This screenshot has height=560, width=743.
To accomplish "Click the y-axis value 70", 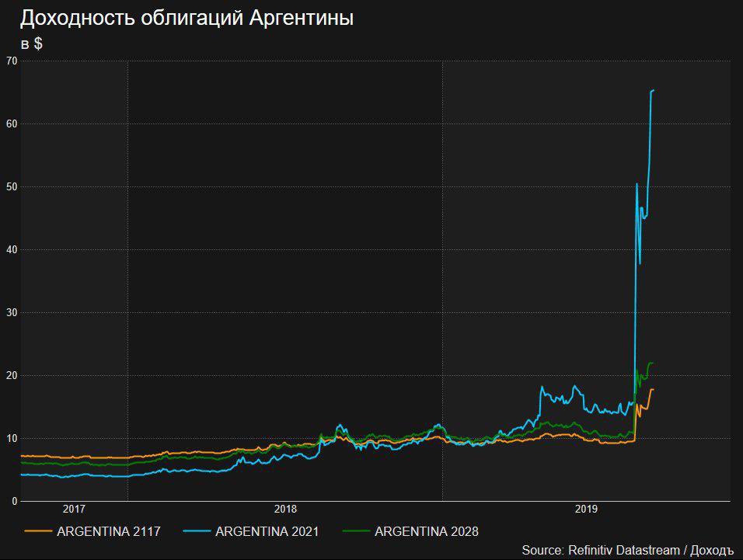I will click(x=12, y=61).
